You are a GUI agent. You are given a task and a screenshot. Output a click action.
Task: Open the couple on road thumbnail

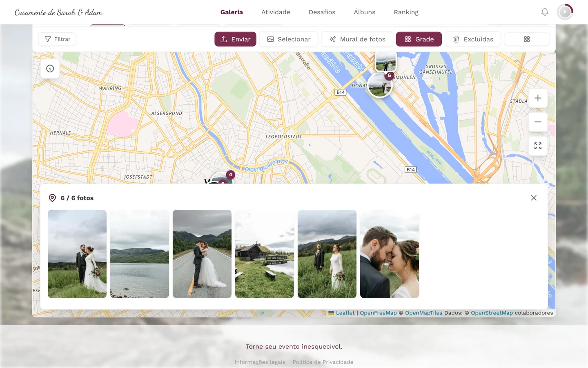click(202, 254)
